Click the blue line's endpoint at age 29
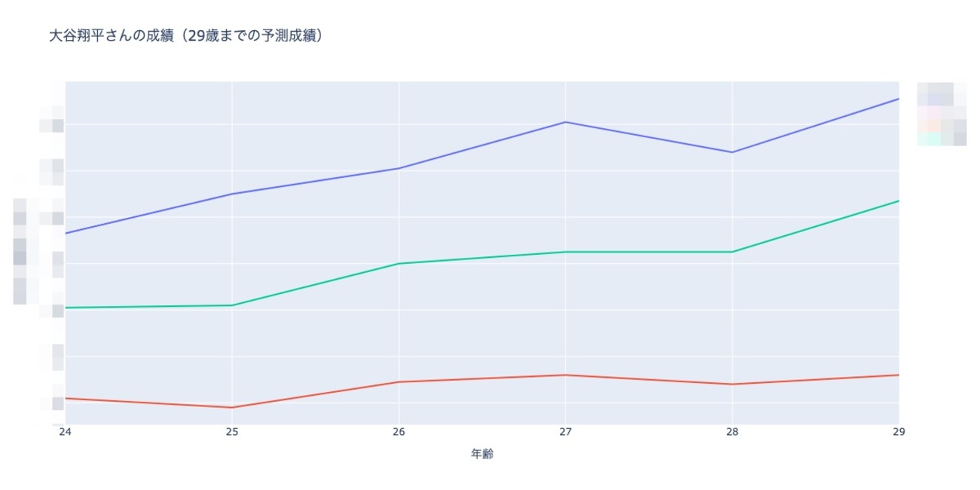The image size is (980, 490). pos(898,99)
